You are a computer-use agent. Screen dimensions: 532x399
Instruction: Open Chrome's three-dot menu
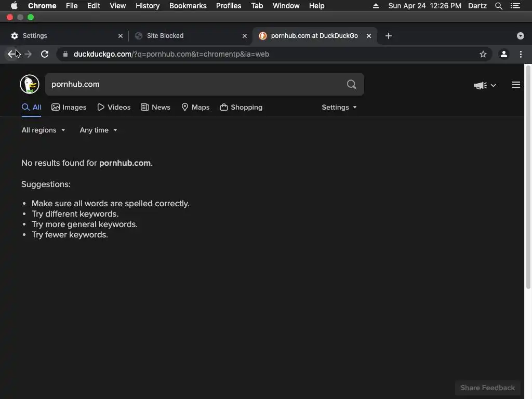click(521, 54)
